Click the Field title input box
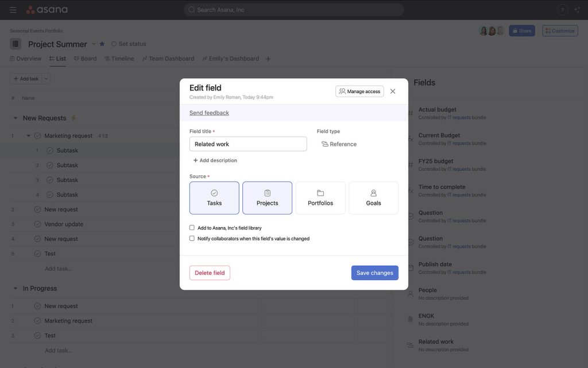Screen dimensions: 588x368 pyautogui.click(x=248, y=143)
